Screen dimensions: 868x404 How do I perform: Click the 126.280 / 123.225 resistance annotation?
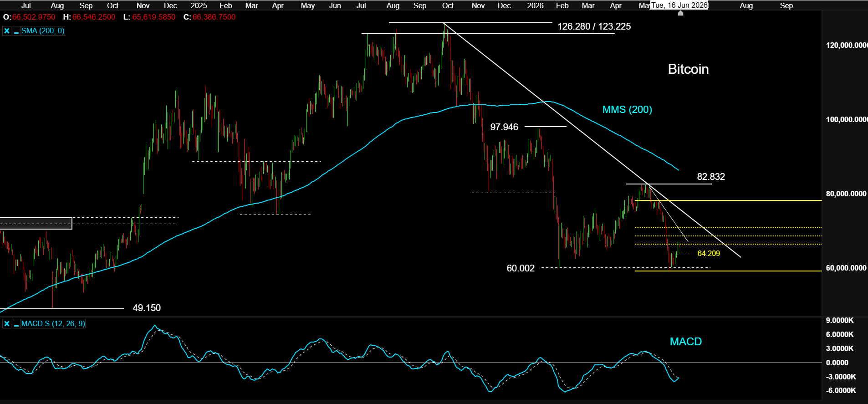[594, 26]
